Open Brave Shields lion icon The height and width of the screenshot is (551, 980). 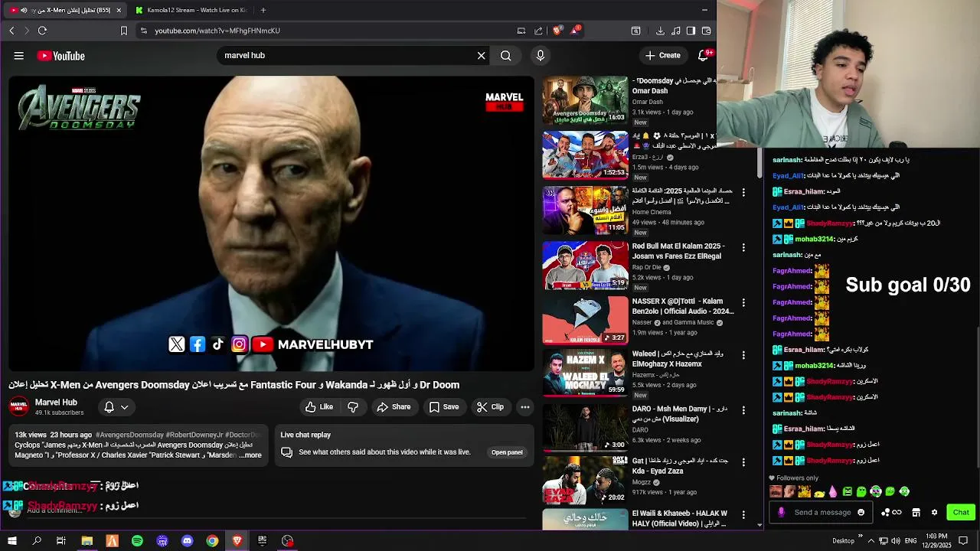557,31
